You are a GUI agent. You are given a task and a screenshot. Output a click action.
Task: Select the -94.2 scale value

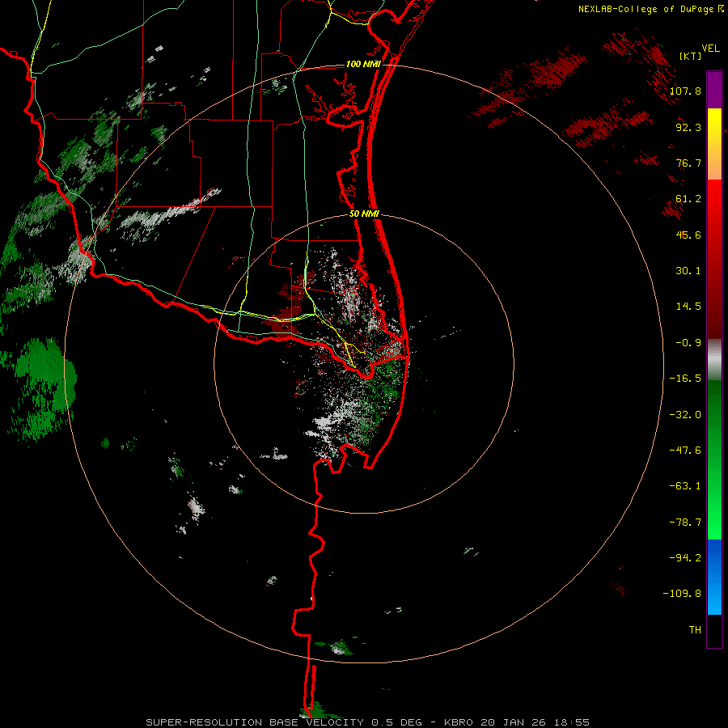685,558
